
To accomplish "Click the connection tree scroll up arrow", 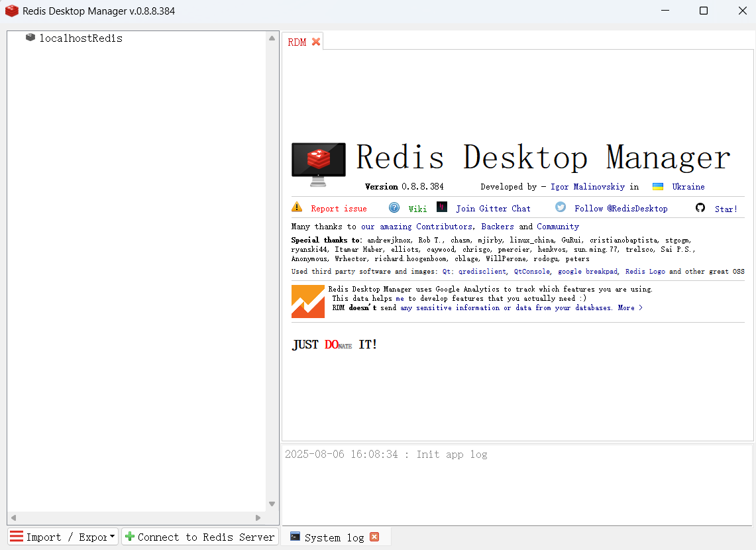I will (x=272, y=38).
